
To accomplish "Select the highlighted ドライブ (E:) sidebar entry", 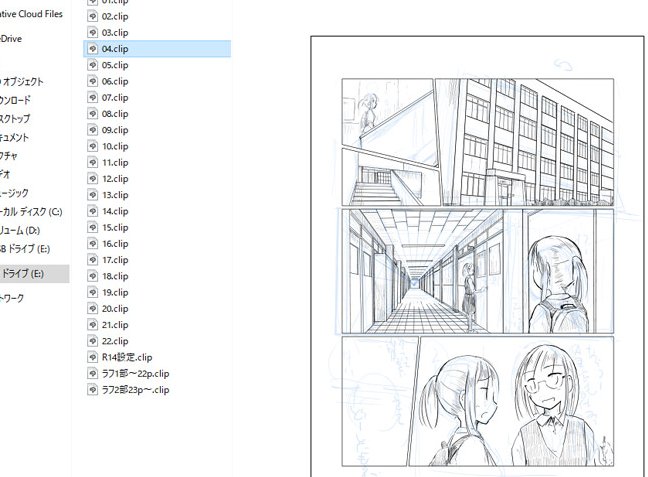I will coord(35,274).
